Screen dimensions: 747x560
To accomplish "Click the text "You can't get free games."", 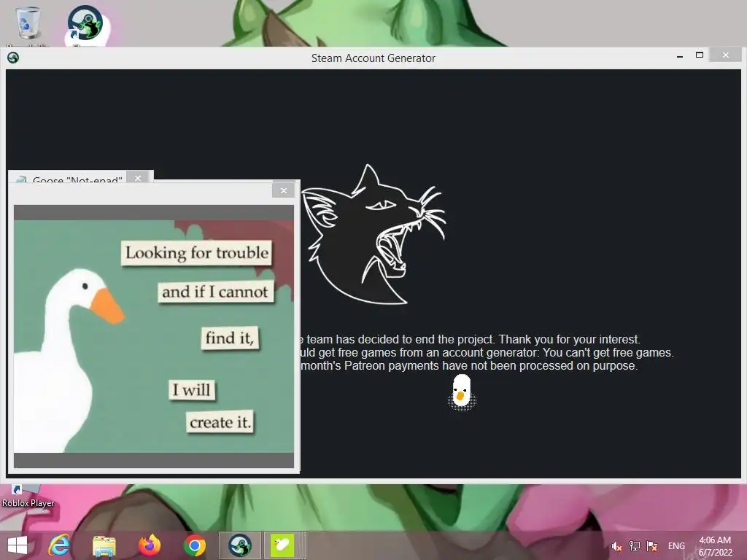I will pyautogui.click(x=608, y=353).
